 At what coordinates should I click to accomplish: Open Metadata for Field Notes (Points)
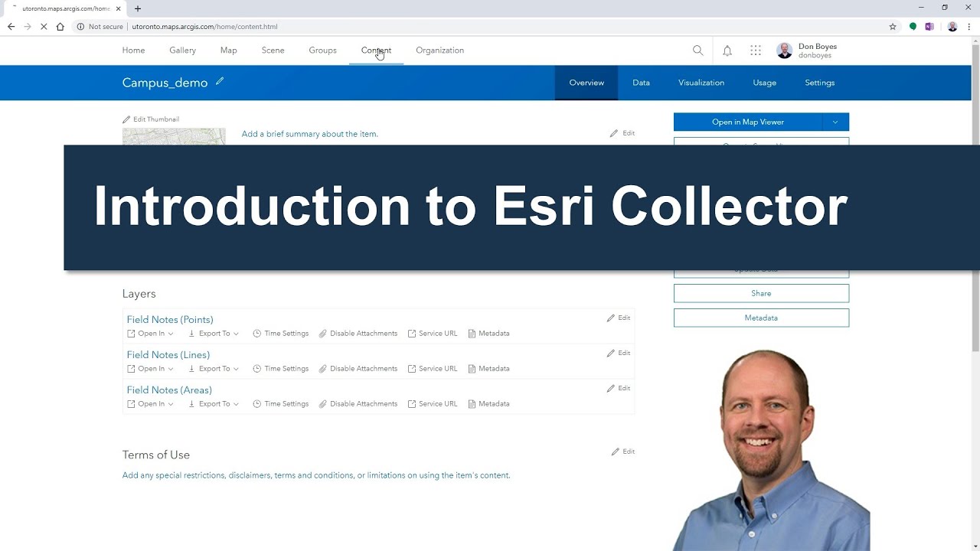tap(488, 334)
